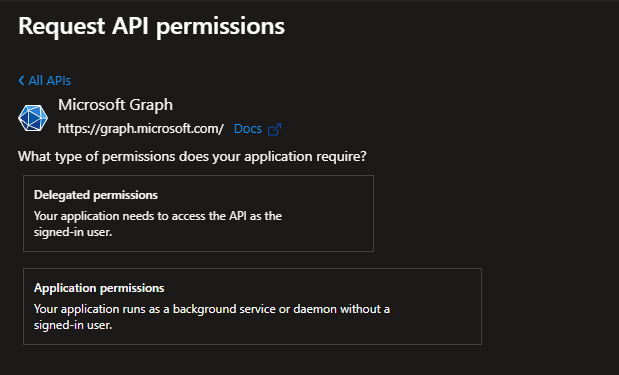Click the graph.microsoft.com URL text
The height and width of the screenshot is (375, 619).
141,129
